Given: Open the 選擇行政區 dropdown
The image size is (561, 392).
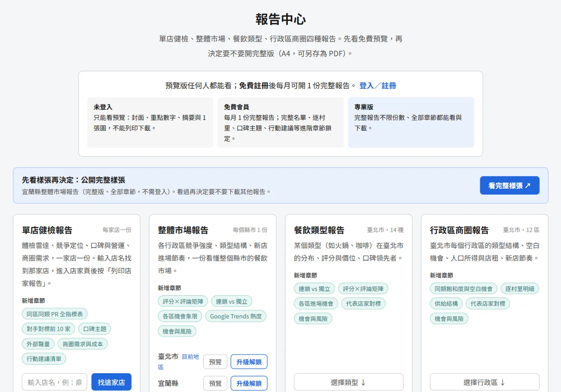Looking at the screenshot, I should (484, 382).
